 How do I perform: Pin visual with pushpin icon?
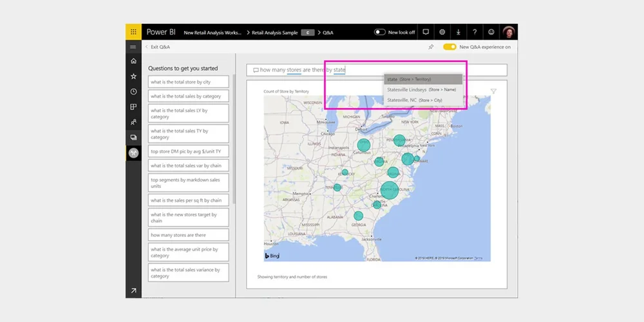(x=431, y=47)
